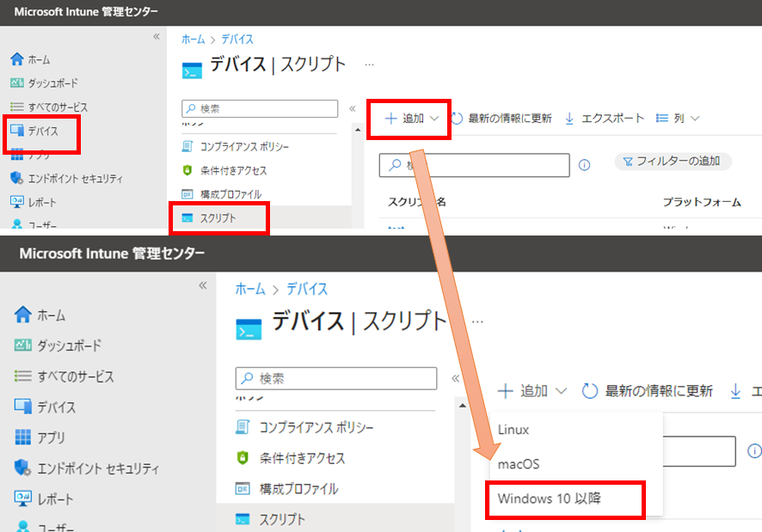Open ダッシュボード in the lower screenshot's sidebar

(58, 345)
